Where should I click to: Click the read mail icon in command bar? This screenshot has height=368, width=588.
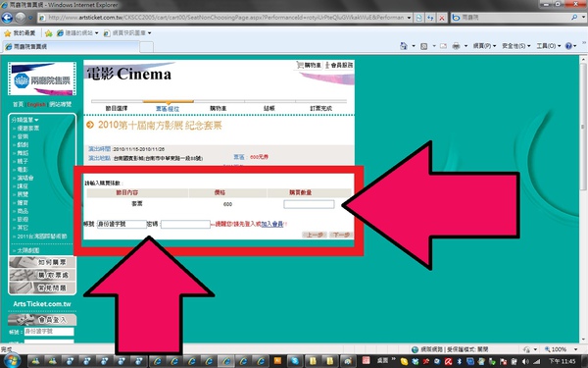443,46
